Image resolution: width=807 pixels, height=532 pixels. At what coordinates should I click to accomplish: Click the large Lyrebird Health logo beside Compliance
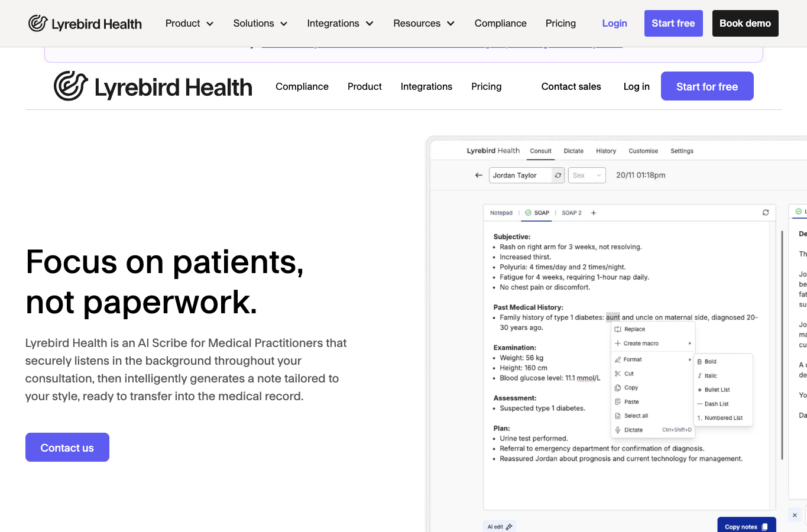coord(153,86)
